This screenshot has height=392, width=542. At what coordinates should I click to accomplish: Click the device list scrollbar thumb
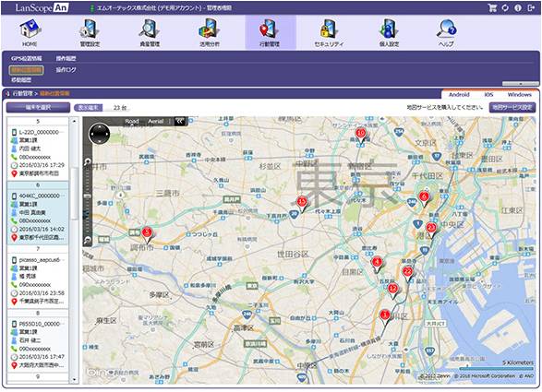click(x=74, y=194)
